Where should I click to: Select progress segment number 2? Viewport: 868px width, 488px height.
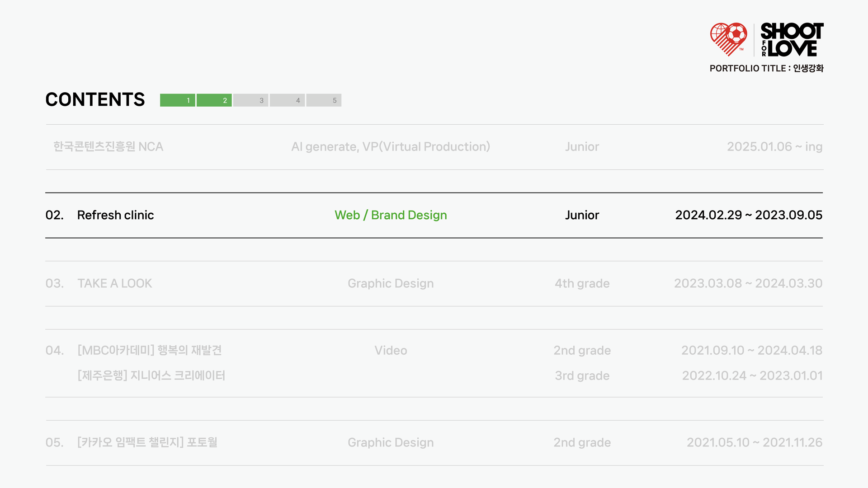coord(214,100)
